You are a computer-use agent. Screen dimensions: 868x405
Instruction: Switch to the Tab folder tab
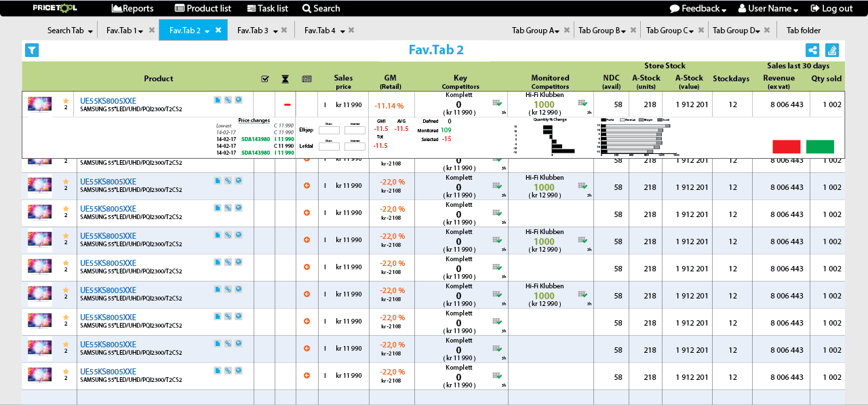[x=804, y=30]
